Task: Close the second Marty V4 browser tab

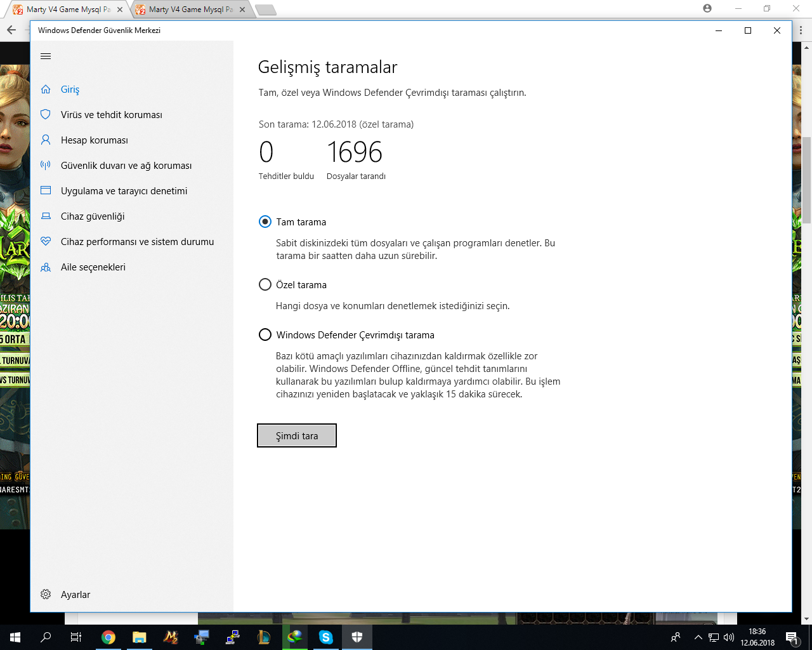Action: pos(242,10)
